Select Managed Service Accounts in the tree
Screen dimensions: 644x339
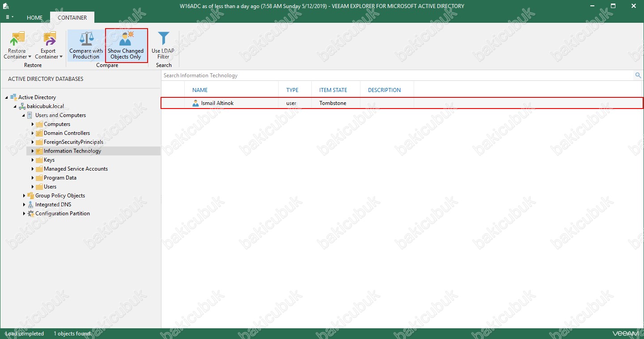(x=76, y=169)
